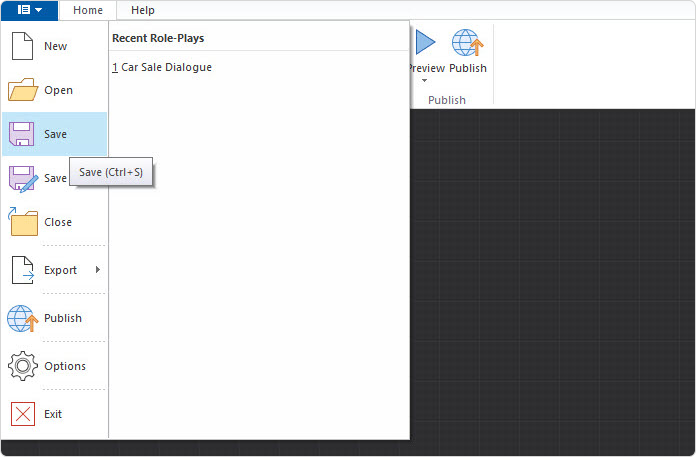The height and width of the screenshot is (457, 696).
Task: Click the ribbon Publish globe icon
Action: tap(467, 43)
